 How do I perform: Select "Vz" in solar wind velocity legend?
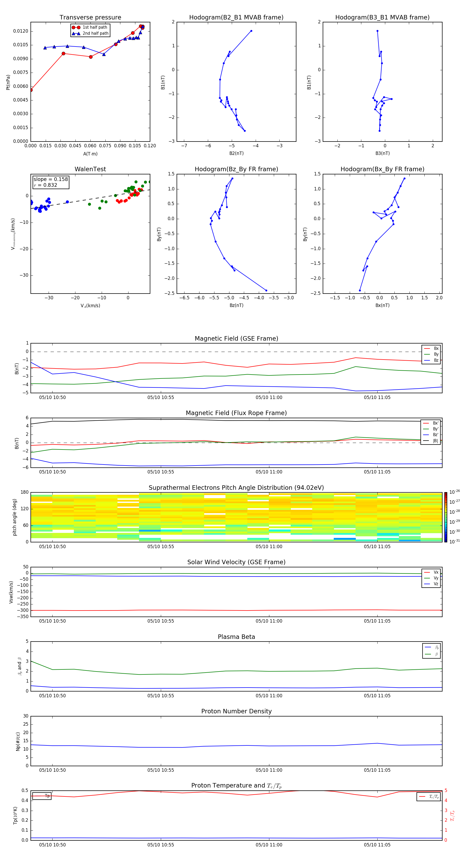431,584
